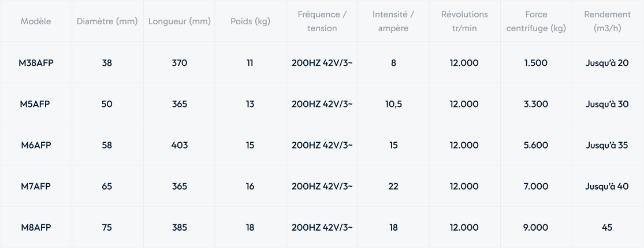Click the M5AFP model cell
This screenshot has height=248, width=644.
(x=36, y=104)
